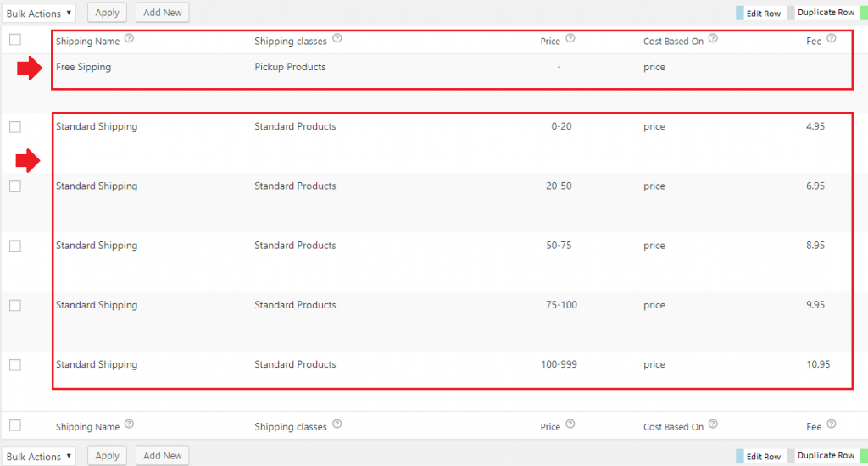Viewport: 868px width, 466px height.
Task: Click Standard Shipping name in 20-50 row
Action: coord(97,186)
